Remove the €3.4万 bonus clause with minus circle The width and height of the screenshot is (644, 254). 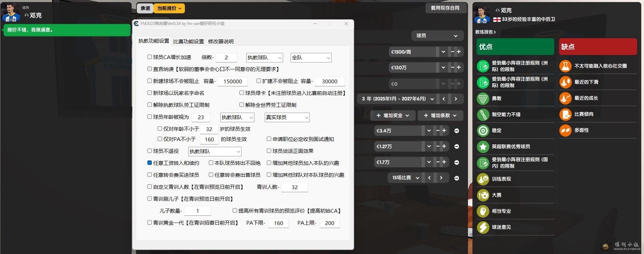pos(457,131)
